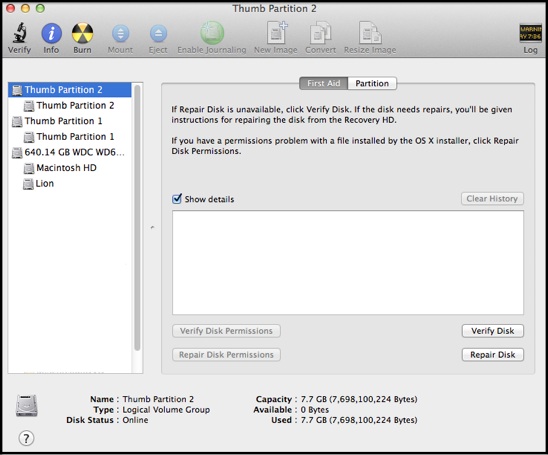Click the Mount toolbar icon
Screen dimensions: 548x455
[x=120, y=34]
